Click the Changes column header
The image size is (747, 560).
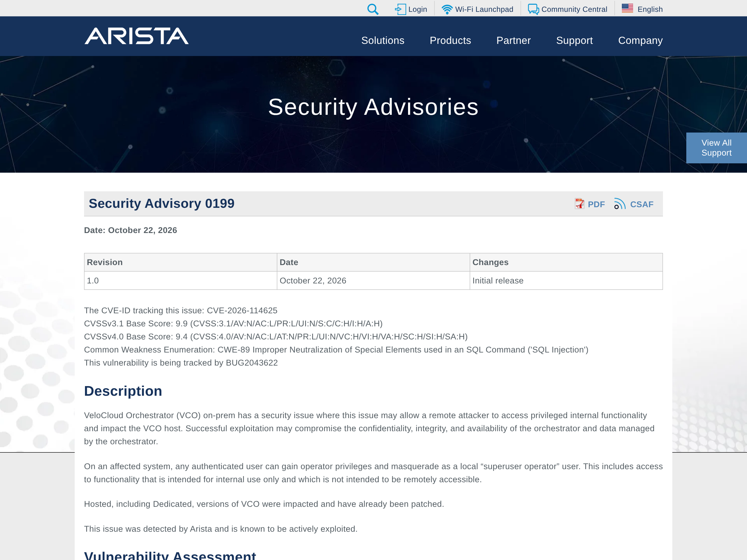(x=566, y=262)
